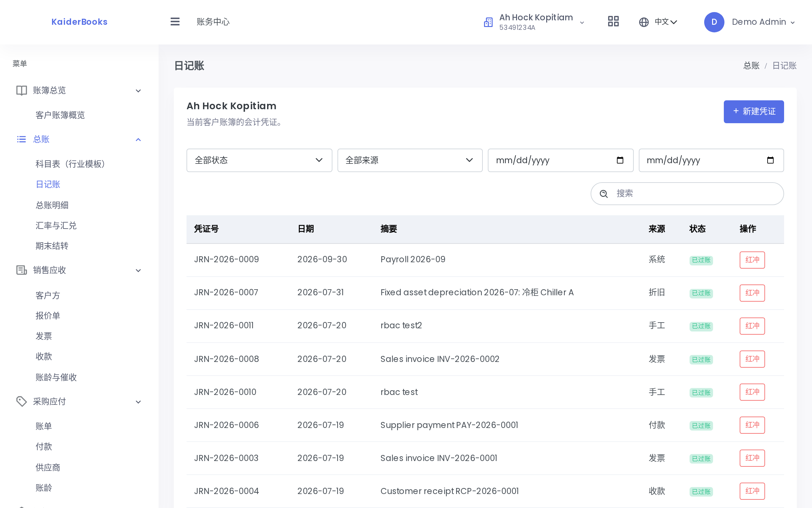Open 账龄 under 采购应付

pos(44,488)
